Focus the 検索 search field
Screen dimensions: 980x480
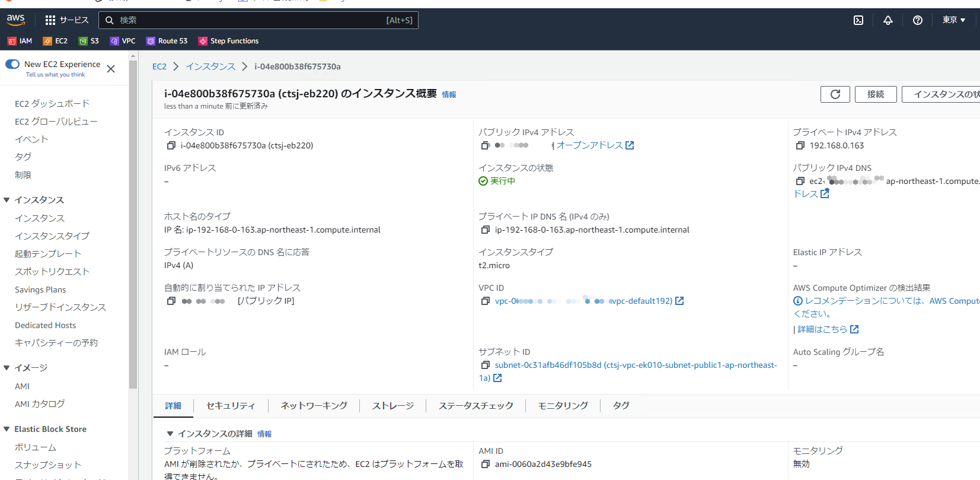(x=258, y=20)
